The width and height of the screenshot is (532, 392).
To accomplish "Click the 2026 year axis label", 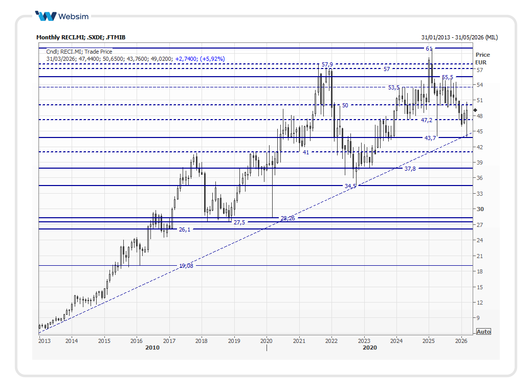I will [461, 340].
